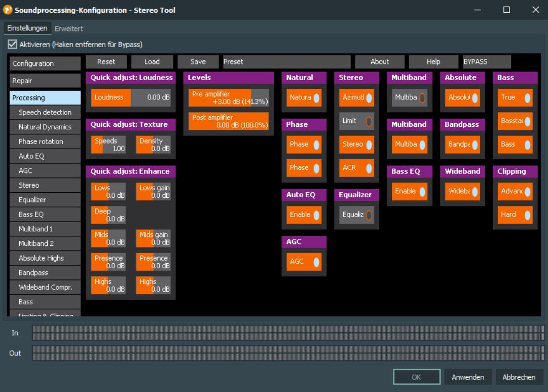Toggle the Natural dynamics enable switch

(x=304, y=97)
